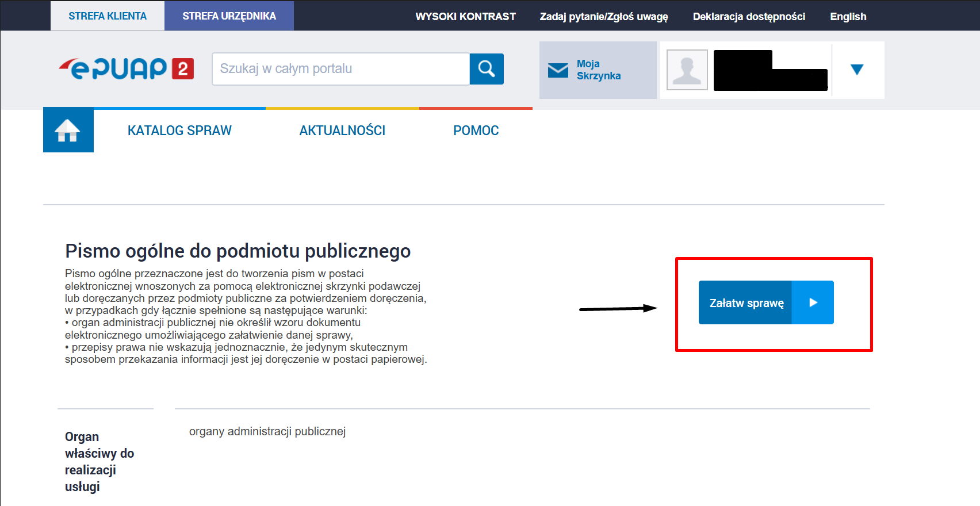Focus the Szukaj w całym portalu field
Image resolution: width=980 pixels, height=506 pixels.
(x=341, y=69)
